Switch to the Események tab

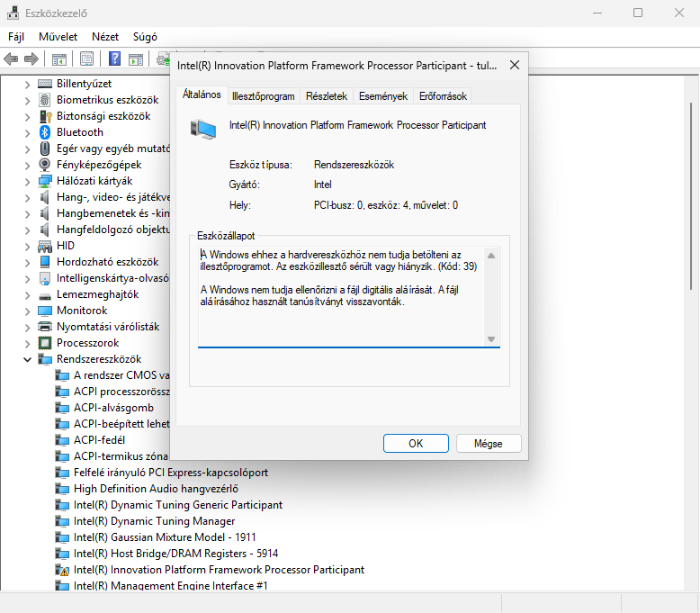[383, 96]
